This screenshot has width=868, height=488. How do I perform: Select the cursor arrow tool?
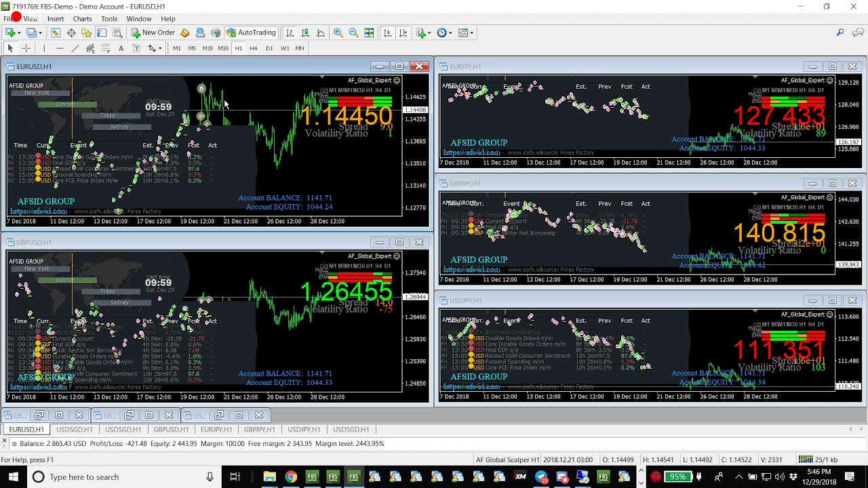click(10, 48)
